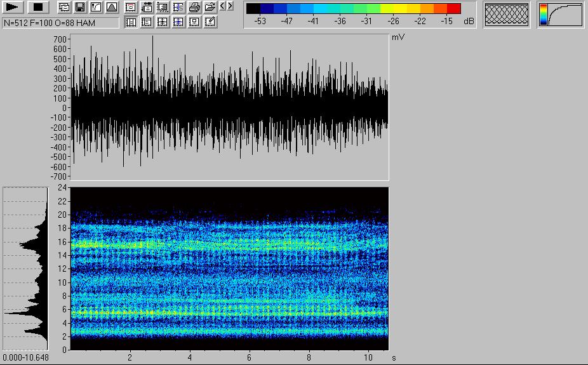
Task: Click the bell-shaped window function icon
Action: pyautogui.click(x=112, y=8)
